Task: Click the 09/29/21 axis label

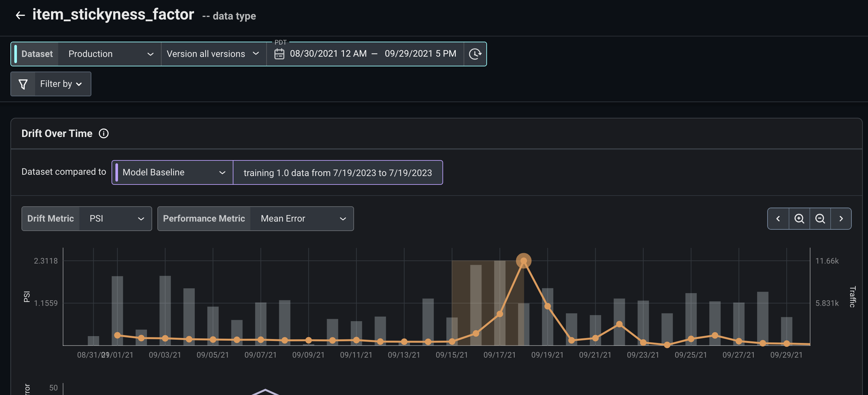Action: coord(786,355)
